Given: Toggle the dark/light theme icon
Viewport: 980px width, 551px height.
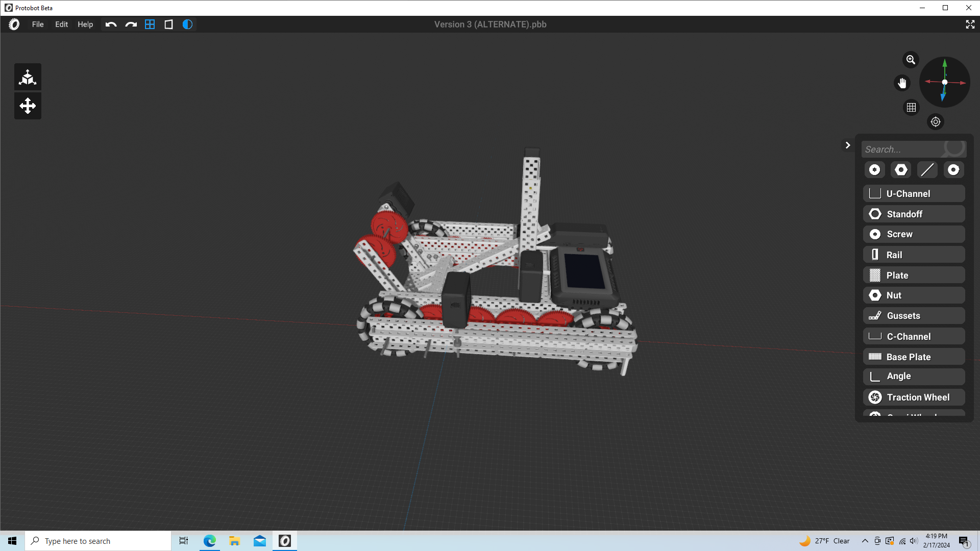Looking at the screenshot, I should tap(187, 24).
